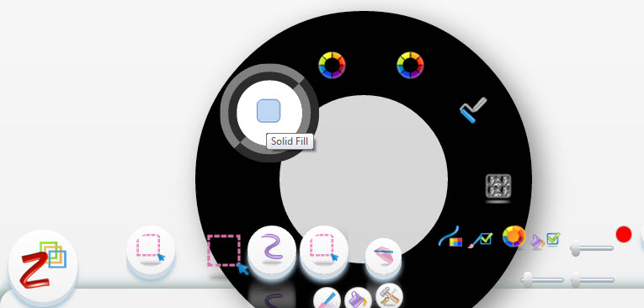
Task: Select the color wheel above the paint roller
Action: pyautogui.click(x=410, y=65)
